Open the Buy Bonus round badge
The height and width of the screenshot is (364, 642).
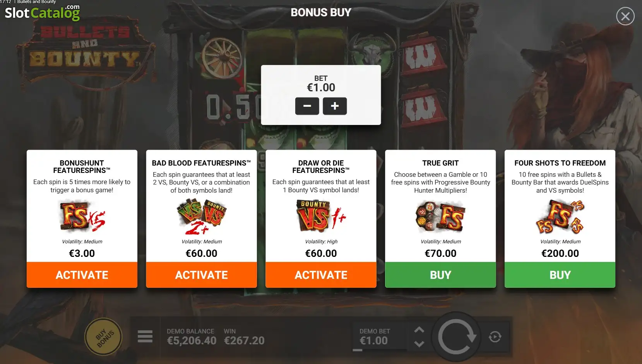pos(103,337)
